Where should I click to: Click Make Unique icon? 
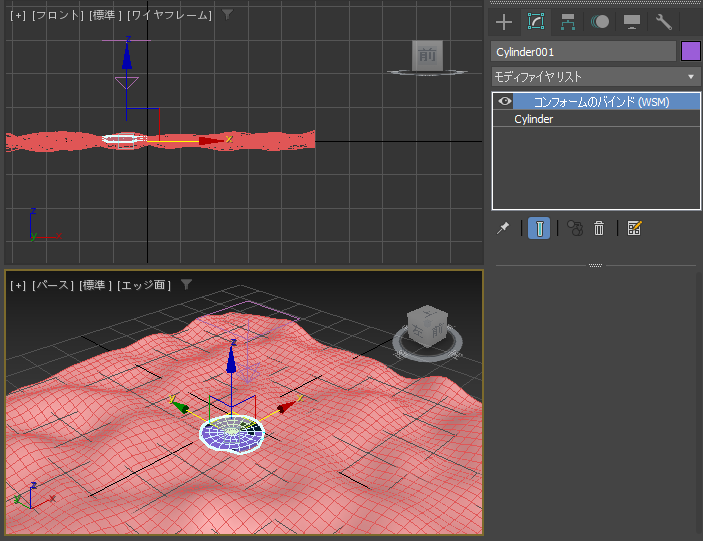574,228
